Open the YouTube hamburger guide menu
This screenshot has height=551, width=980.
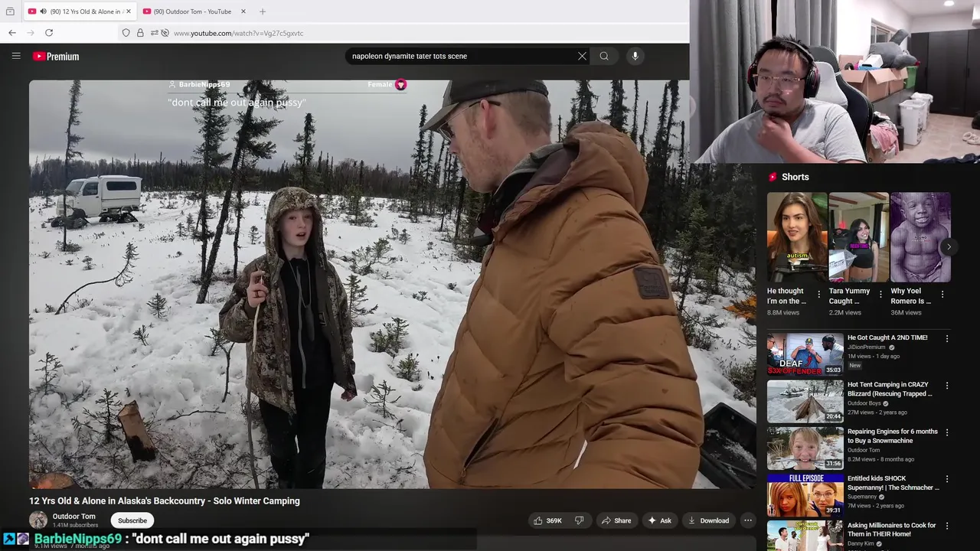point(16,56)
